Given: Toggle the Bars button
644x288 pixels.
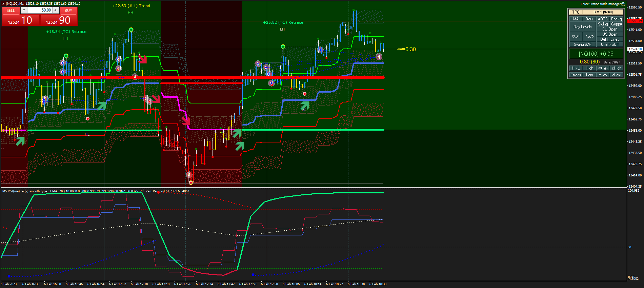Looking at the screenshot, I should (x=589, y=19).
